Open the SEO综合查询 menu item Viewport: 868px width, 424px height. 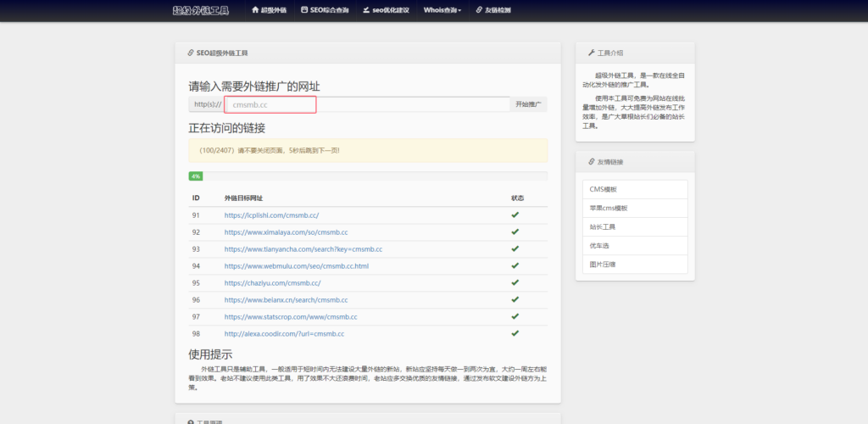(x=325, y=10)
